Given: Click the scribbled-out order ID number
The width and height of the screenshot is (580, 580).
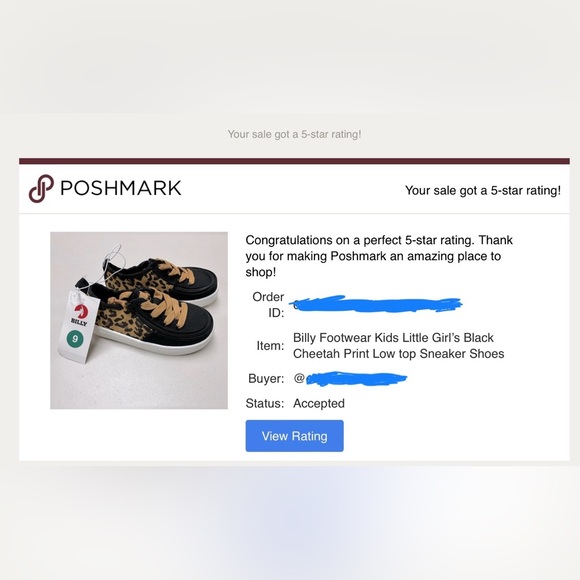Looking at the screenshot, I should pyautogui.click(x=375, y=304).
